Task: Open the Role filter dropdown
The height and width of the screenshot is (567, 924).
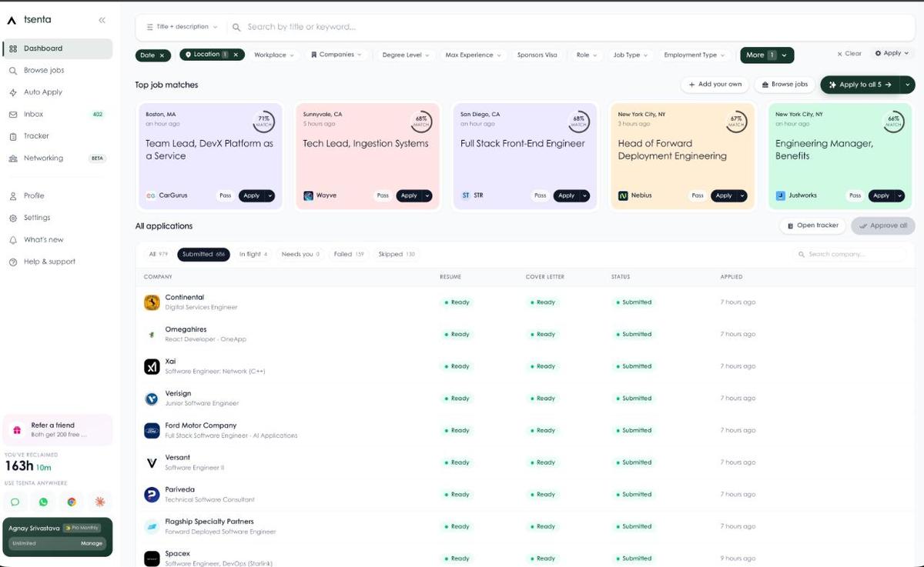Action: (x=588, y=55)
